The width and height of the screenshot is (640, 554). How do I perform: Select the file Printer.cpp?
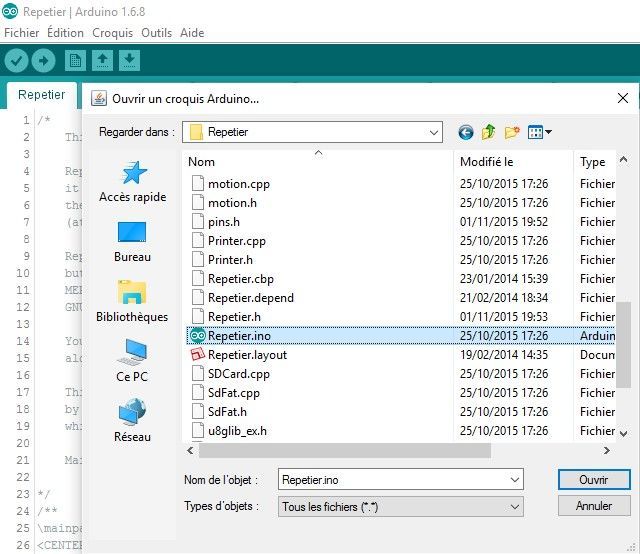(237, 240)
